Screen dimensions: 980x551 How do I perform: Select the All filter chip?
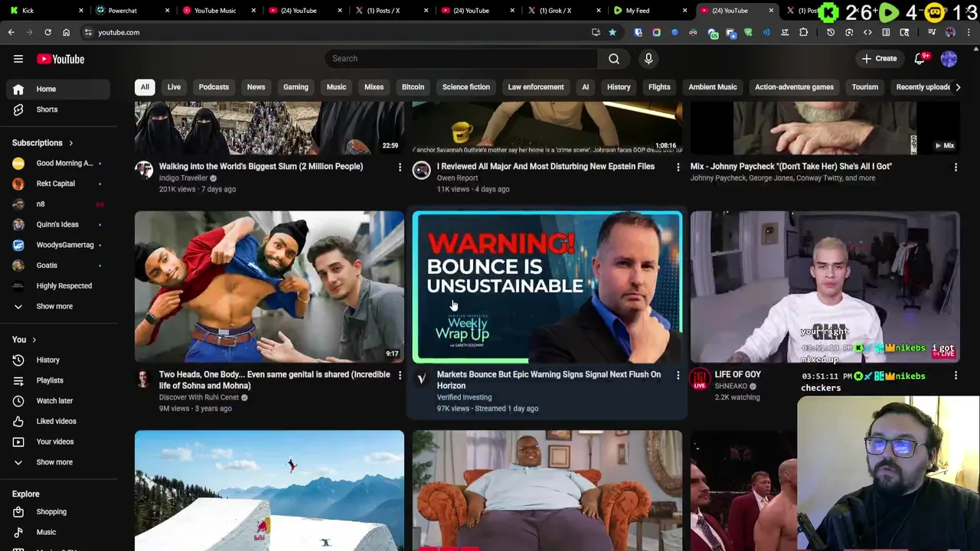[x=145, y=87]
